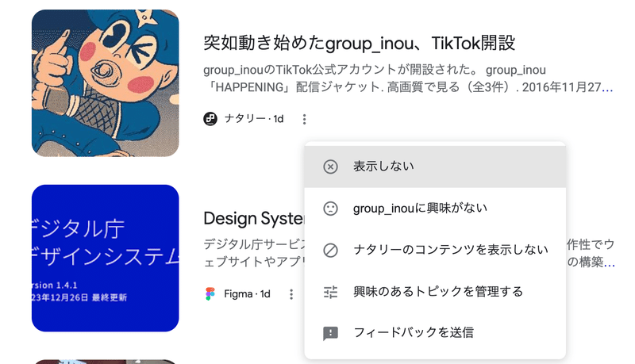Image resolution: width=635 pixels, height=364 pixels.
Task: Open the article 突如動き始めたgroup_inou、TikTok開設
Action: [360, 43]
